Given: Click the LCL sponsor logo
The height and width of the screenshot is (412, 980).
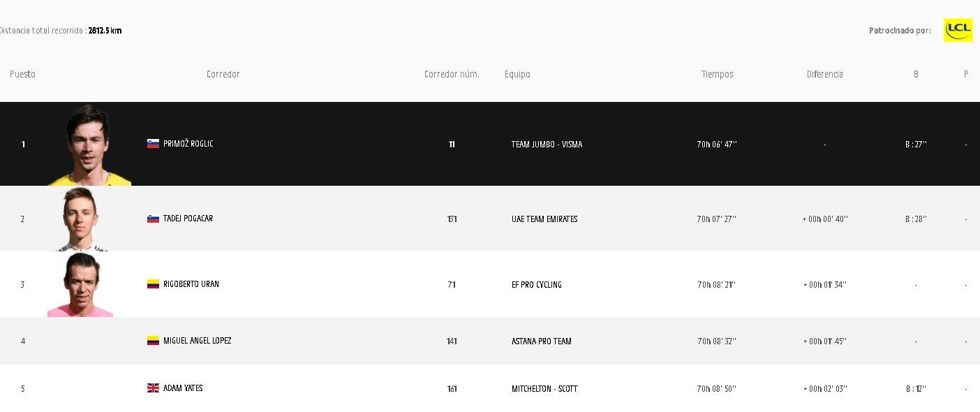Looking at the screenshot, I should coord(958,30).
